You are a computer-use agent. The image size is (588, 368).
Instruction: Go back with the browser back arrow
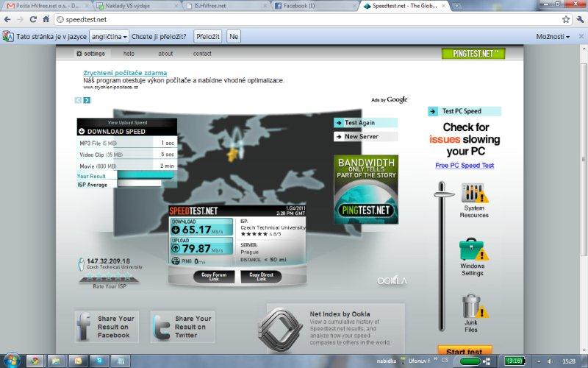pos(7,20)
